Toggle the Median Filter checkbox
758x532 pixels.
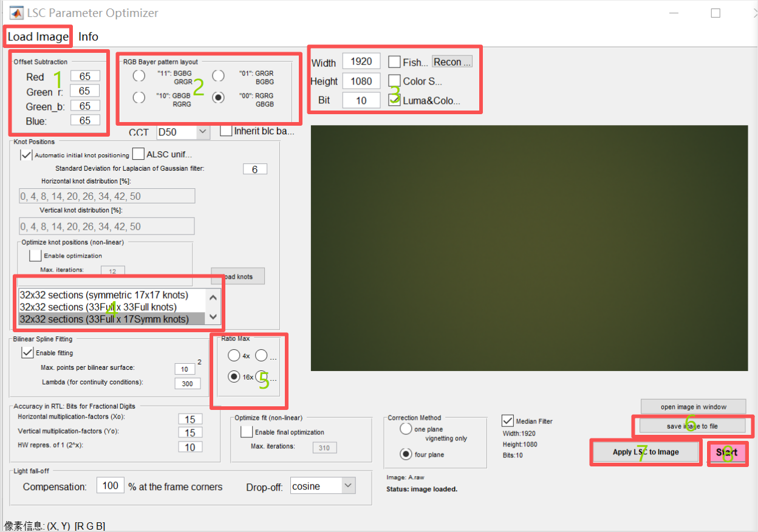pyautogui.click(x=508, y=421)
